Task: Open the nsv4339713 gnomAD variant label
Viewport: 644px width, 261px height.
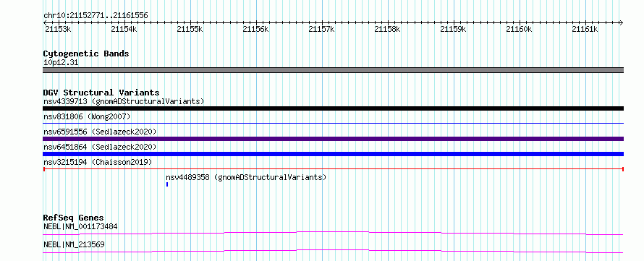Action: click(124, 101)
